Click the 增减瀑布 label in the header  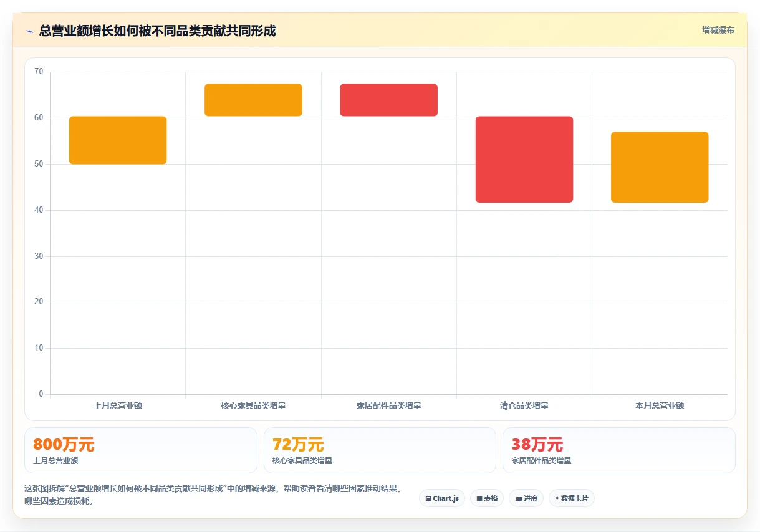pyautogui.click(x=718, y=30)
